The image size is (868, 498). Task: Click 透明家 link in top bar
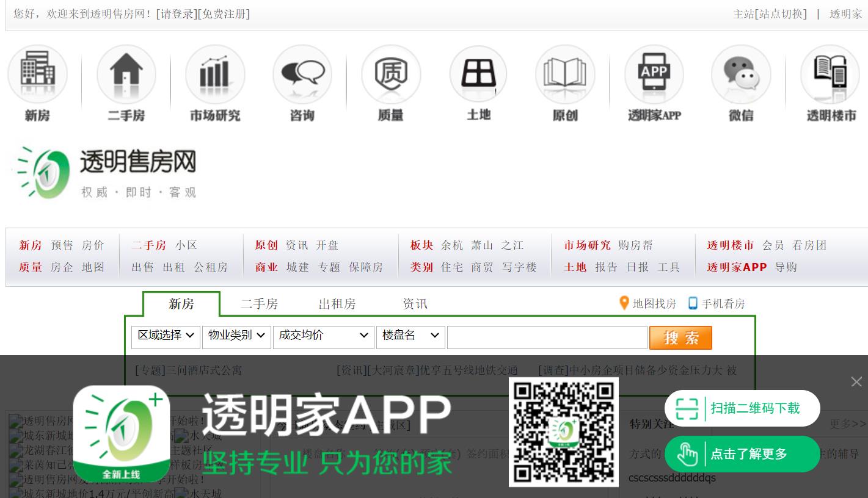(x=845, y=14)
